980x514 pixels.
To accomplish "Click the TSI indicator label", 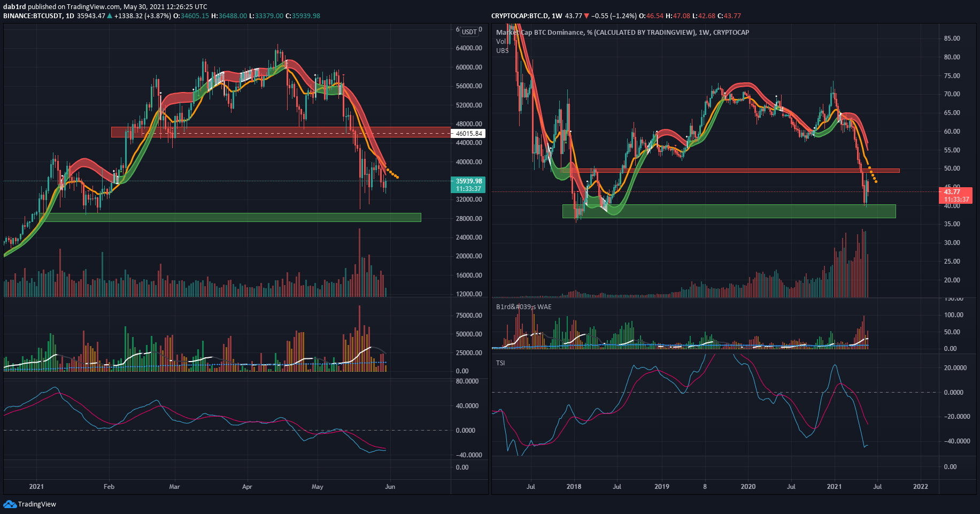I will [500, 363].
